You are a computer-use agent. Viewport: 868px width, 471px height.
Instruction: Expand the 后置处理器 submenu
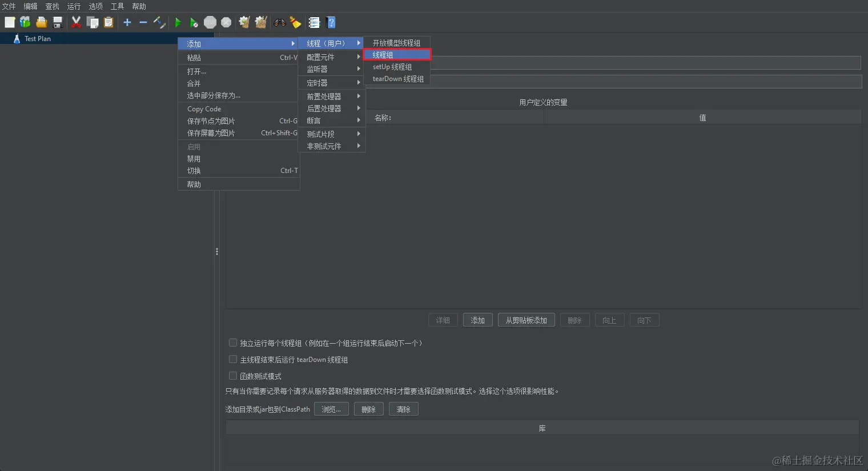[x=331, y=108]
